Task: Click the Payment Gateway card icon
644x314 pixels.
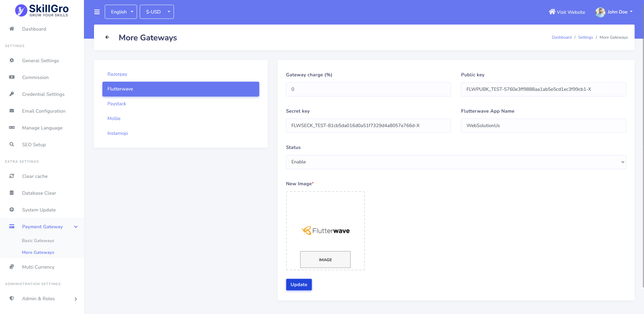Action: 12,227
